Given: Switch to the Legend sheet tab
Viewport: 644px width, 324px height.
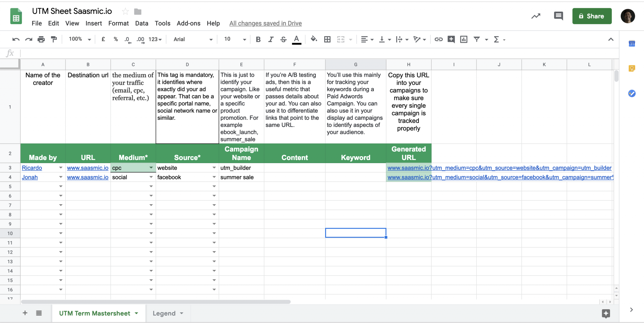Looking at the screenshot, I should click(x=164, y=313).
